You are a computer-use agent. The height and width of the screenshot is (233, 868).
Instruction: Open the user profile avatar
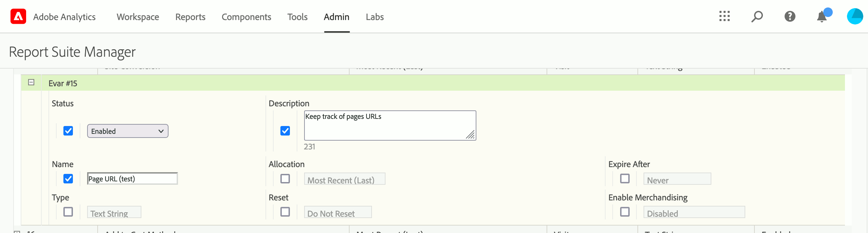[x=855, y=16]
